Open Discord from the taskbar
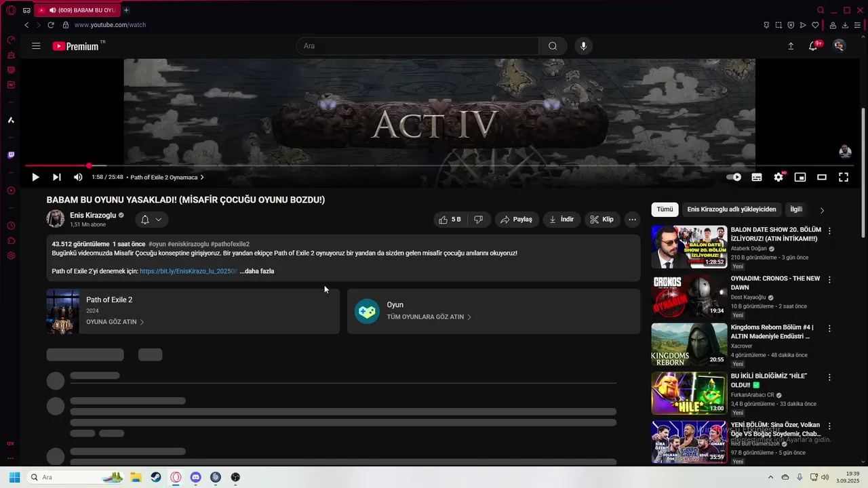Image resolution: width=868 pixels, height=488 pixels. pyautogui.click(x=196, y=477)
